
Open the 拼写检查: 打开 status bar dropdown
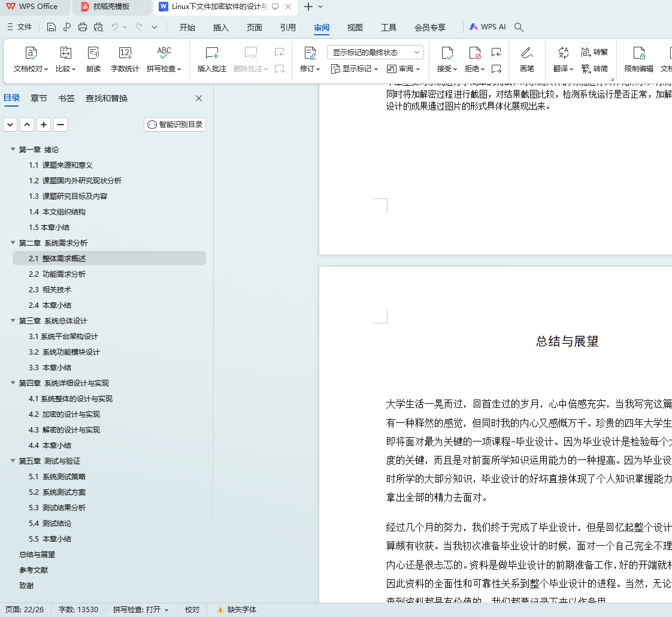point(141,610)
